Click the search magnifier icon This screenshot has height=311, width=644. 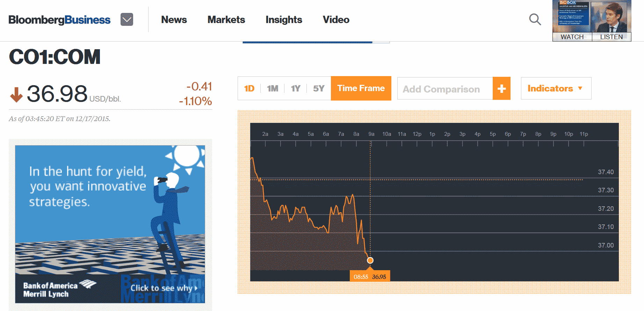535,20
